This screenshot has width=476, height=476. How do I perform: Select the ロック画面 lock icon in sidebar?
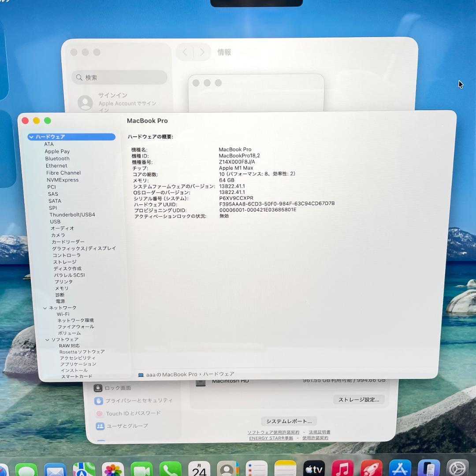coord(114,388)
